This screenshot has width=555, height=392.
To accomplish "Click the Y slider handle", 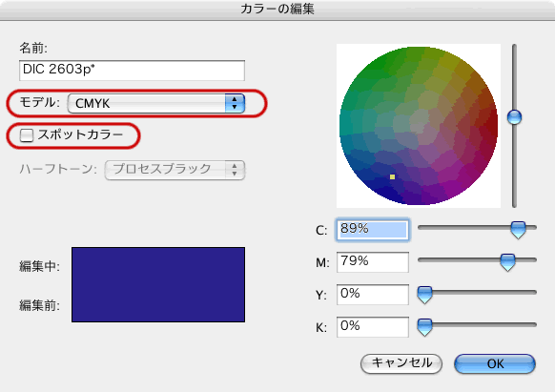I will click(424, 295).
